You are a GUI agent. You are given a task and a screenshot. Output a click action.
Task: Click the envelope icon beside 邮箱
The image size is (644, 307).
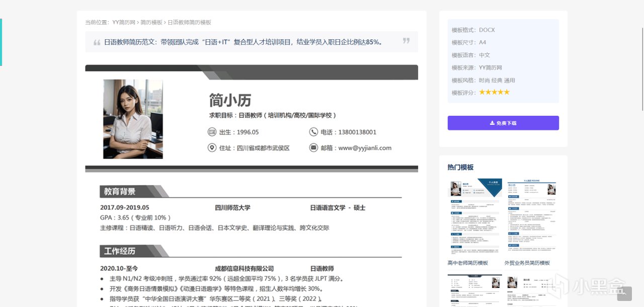(313, 147)
